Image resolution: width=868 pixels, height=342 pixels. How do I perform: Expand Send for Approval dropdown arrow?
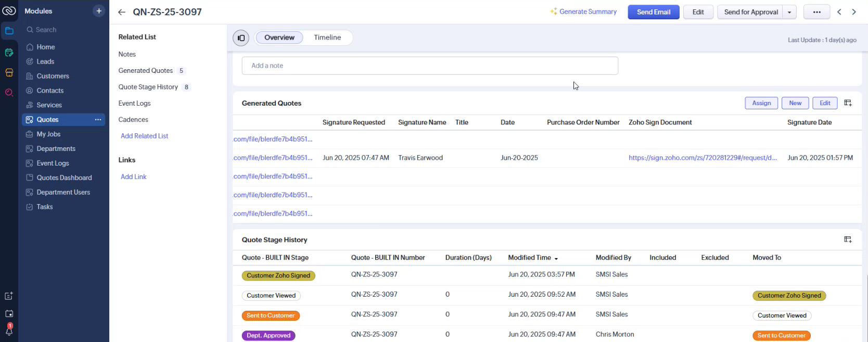coord(789,12)
